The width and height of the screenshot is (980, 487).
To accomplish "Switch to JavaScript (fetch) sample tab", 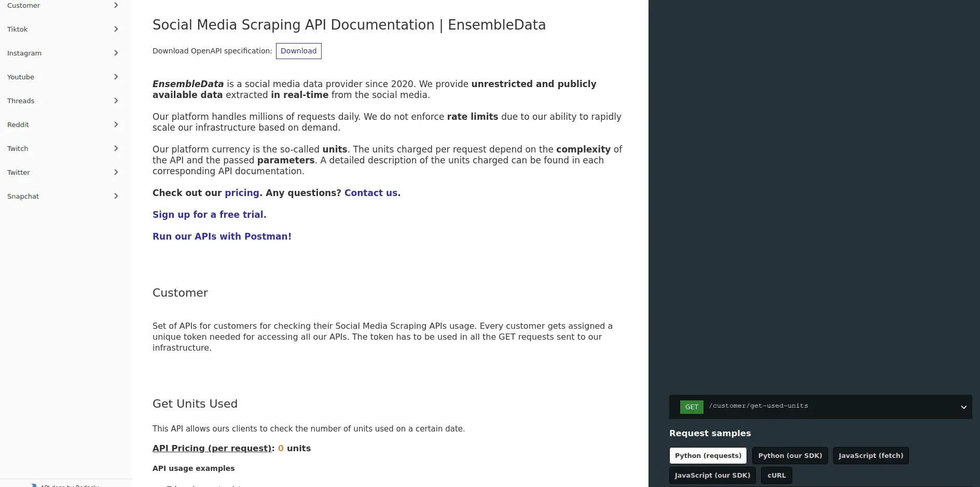I will (871, 455).
